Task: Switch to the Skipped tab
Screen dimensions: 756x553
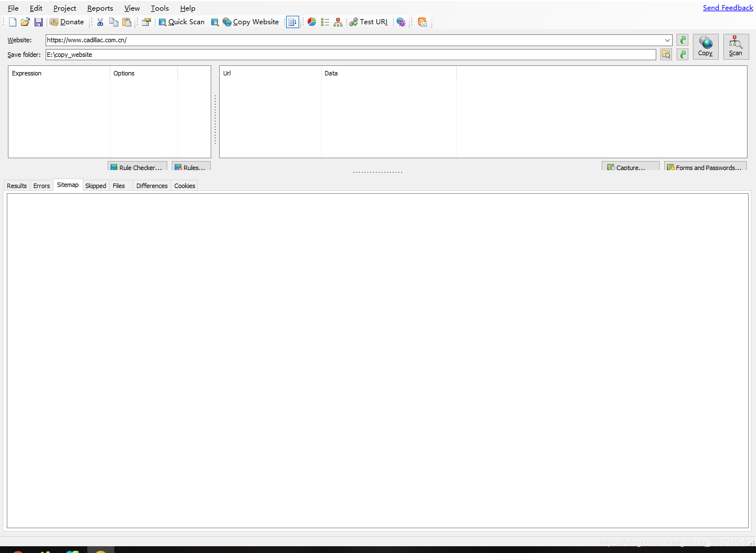Action: click(96, 186)
